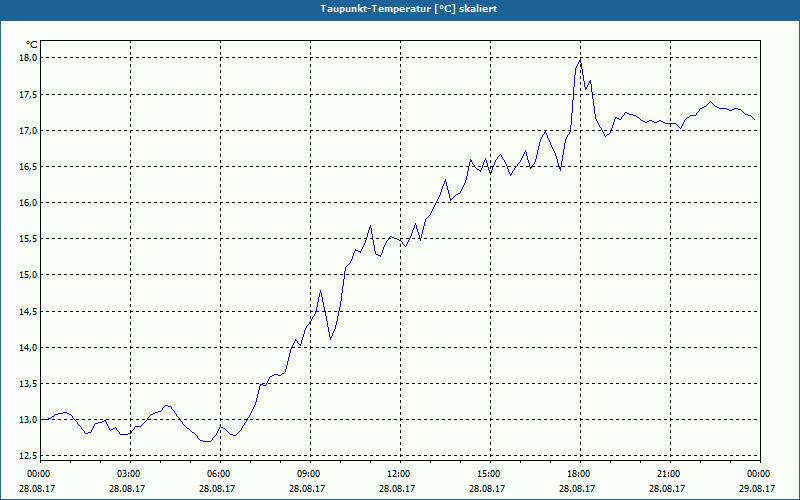The width and height of the screenshot is (800, 500).
Task: Click the '12,5' y-axis label
Action: pos(29,456)
